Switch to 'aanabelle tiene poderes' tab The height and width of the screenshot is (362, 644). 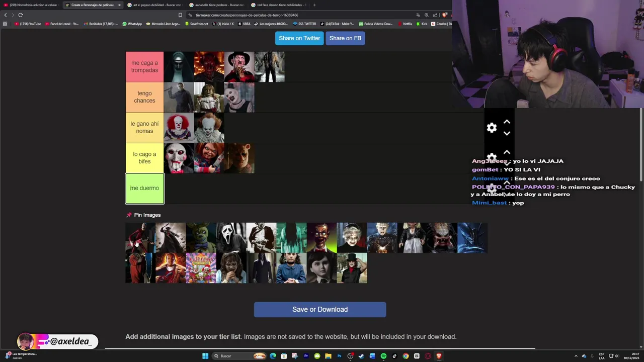click(x=217, y=5)
